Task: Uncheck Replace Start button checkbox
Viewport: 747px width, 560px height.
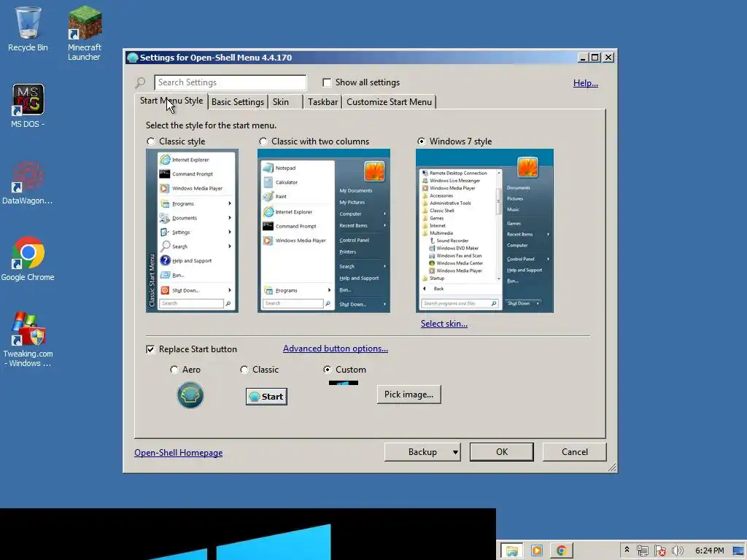Action: (x=150, y=349)
